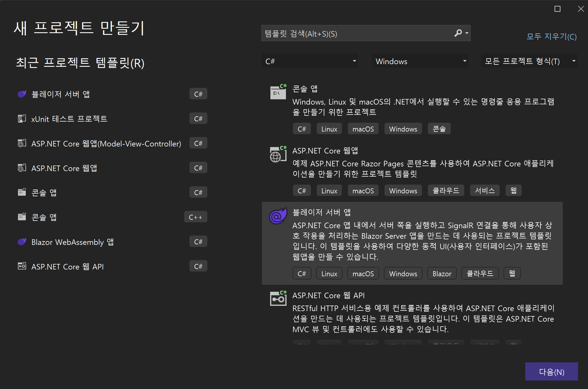Image resolution: width=588 pixels, height=389 pixels.
Task: Click the large 콘솔 앱 template icon
Action: [x=278, y=92]
